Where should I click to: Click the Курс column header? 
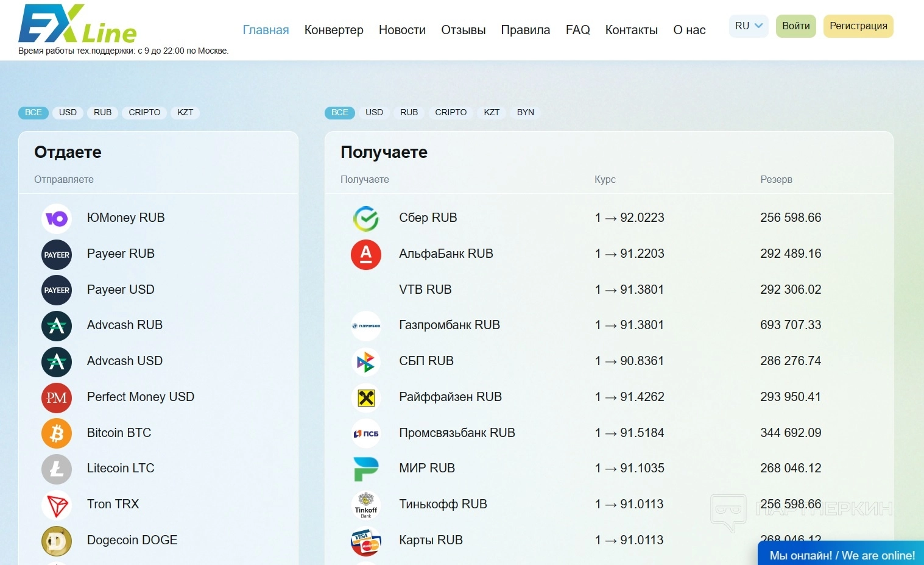(x=605, y=179)
